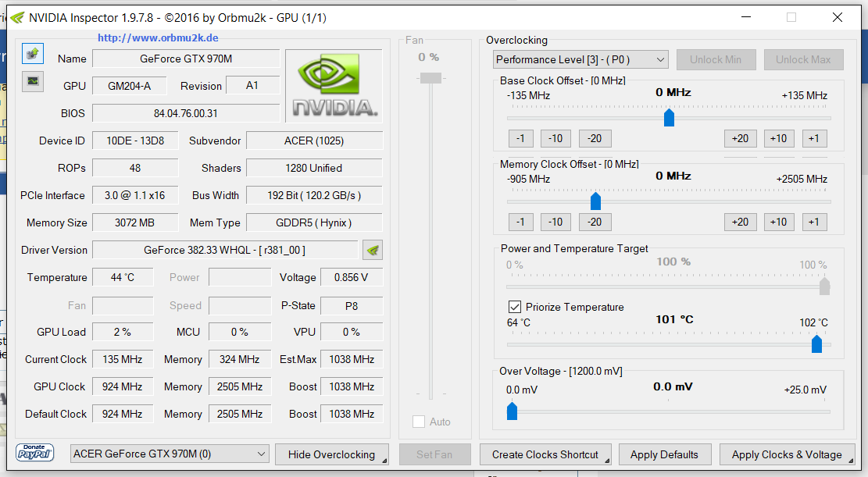Minimize the NVIDIA Inspector window
The image size is (868, 477).
[x=746, y=17]
